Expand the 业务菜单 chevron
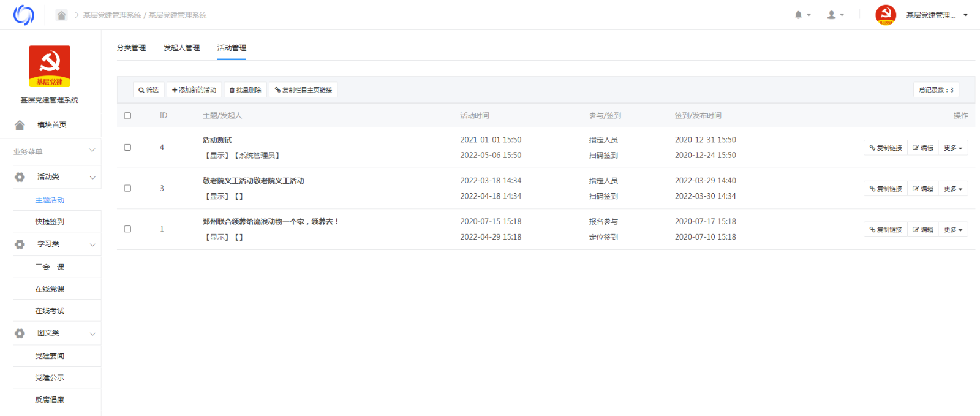The image size is (980, 416). tap(92, 151)
